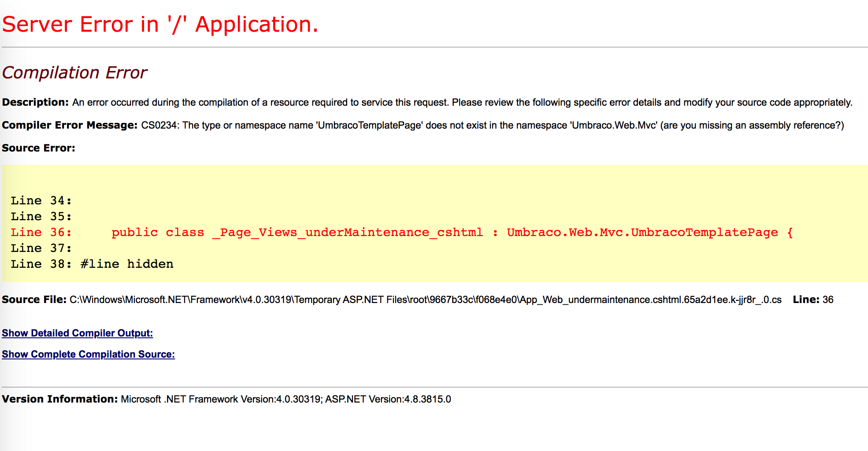
Task: Click the 'Line 35:' code row
Action: pyautogui.click(x=41, y=216)
